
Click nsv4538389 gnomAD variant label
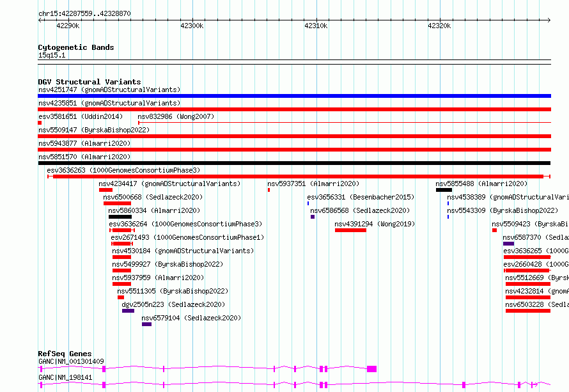point(508,197)
